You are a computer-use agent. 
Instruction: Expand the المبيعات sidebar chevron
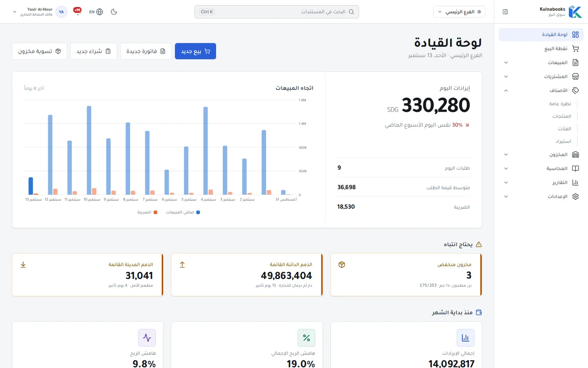tap(506, 63)
